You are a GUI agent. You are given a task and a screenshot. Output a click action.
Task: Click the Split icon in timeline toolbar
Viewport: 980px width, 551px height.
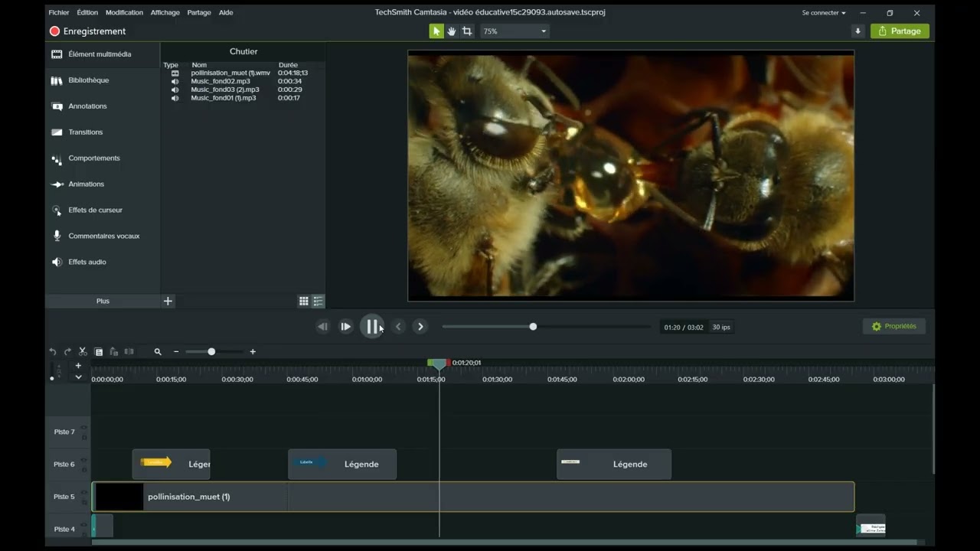coord(129,352)
